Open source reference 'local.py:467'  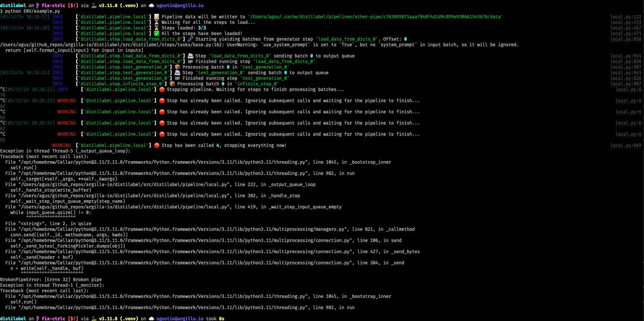(x=626, y=28)
